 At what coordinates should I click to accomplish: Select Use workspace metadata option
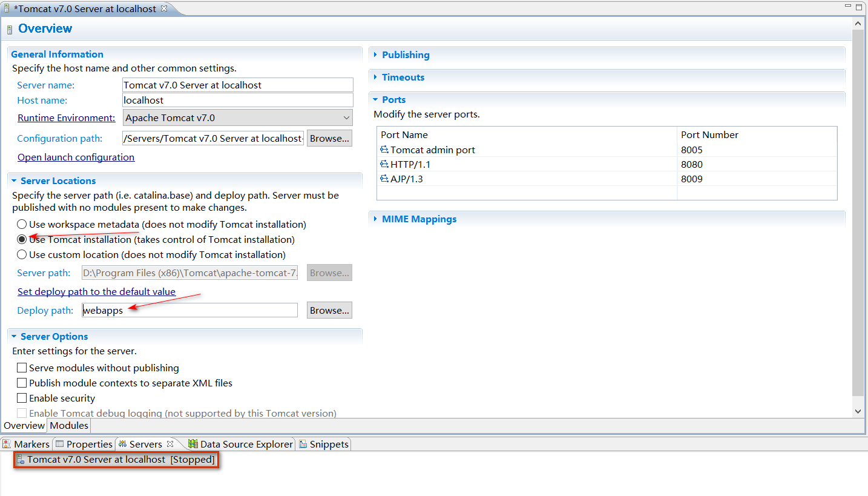[22, 224]
